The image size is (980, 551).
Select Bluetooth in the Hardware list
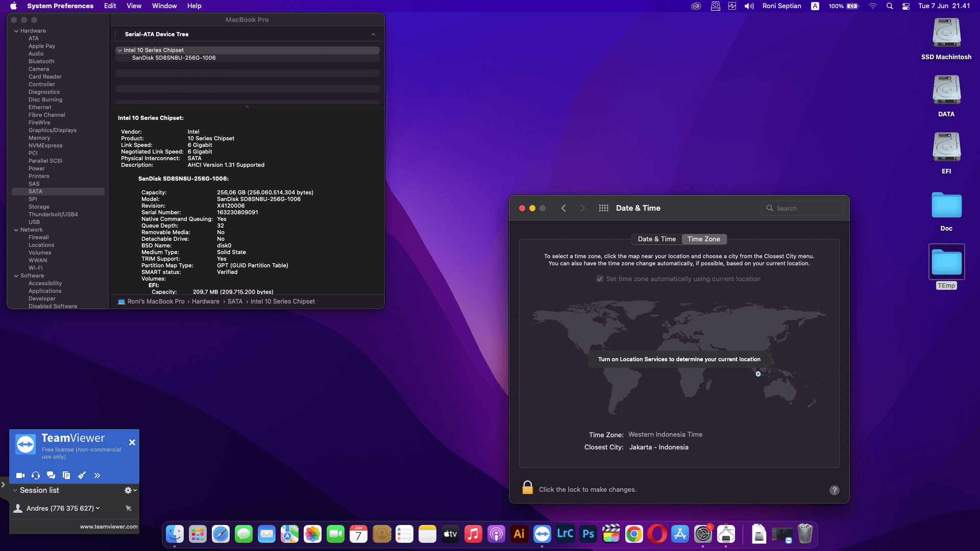41,61
